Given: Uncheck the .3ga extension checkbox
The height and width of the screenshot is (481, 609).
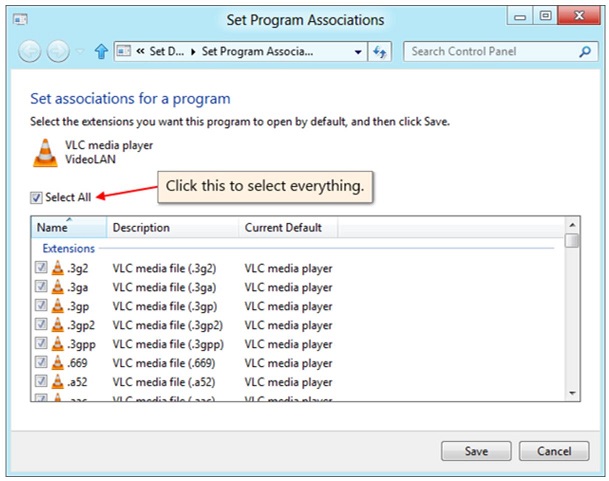Looking at the screenshot, I should click(x=41, y=286).
